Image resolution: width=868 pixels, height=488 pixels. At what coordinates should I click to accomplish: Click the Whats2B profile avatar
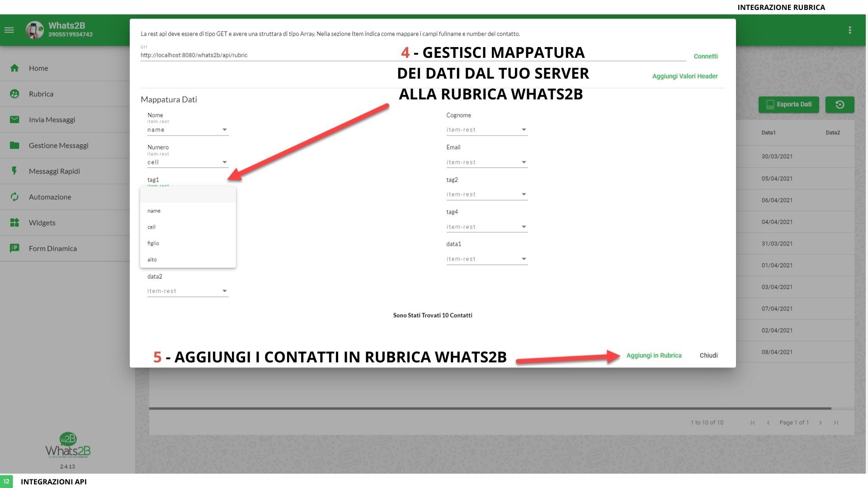click(x=35, y=30)
